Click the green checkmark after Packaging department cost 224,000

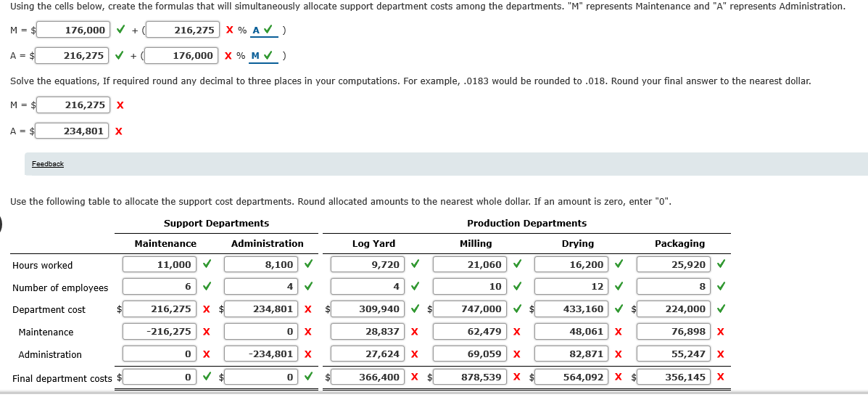point(721,309)
